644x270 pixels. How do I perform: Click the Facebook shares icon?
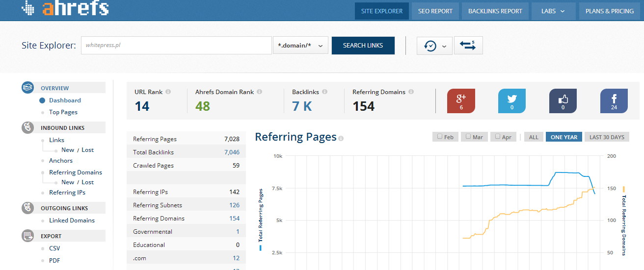(x=614, y=101)
